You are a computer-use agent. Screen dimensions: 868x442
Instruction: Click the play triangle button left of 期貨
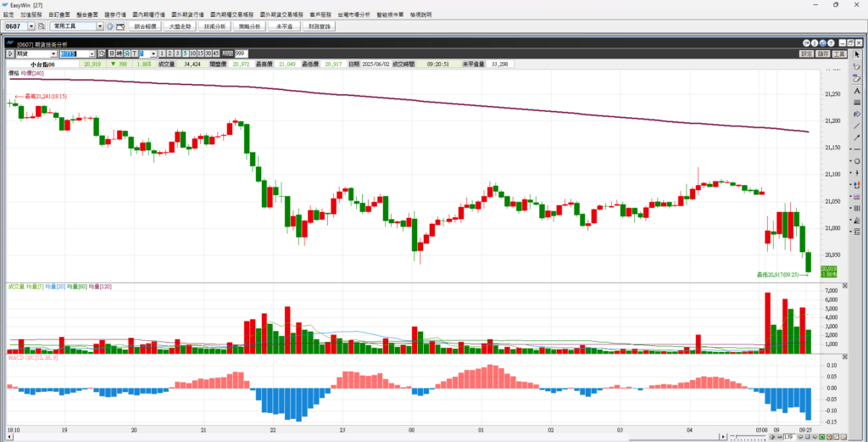coord(10,53)
